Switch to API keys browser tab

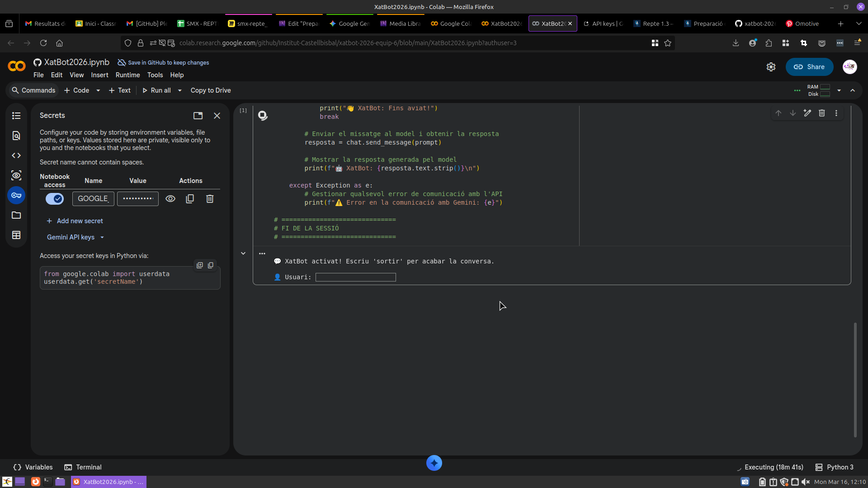tap(603, 23)
